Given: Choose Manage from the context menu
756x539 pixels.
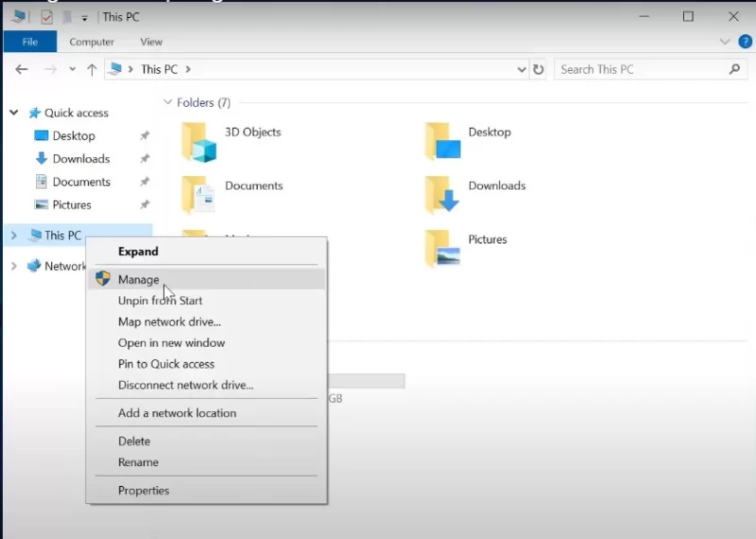Looking at the screenshot, I should [206, 279].
